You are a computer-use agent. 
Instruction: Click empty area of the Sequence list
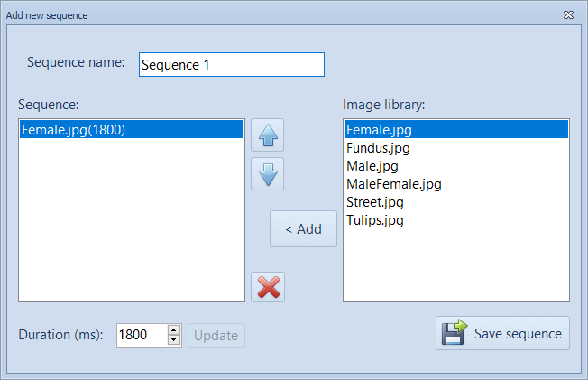tap(131, 226)
